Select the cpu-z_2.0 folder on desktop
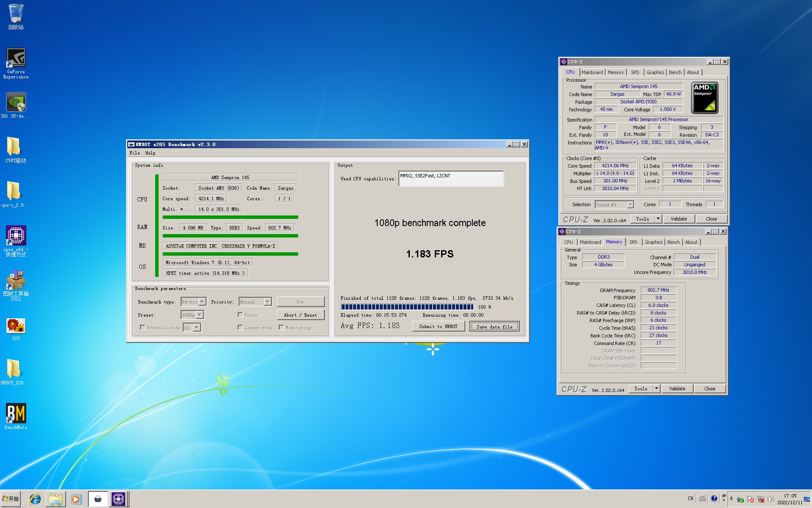812x508 pixels. (16, 194)
